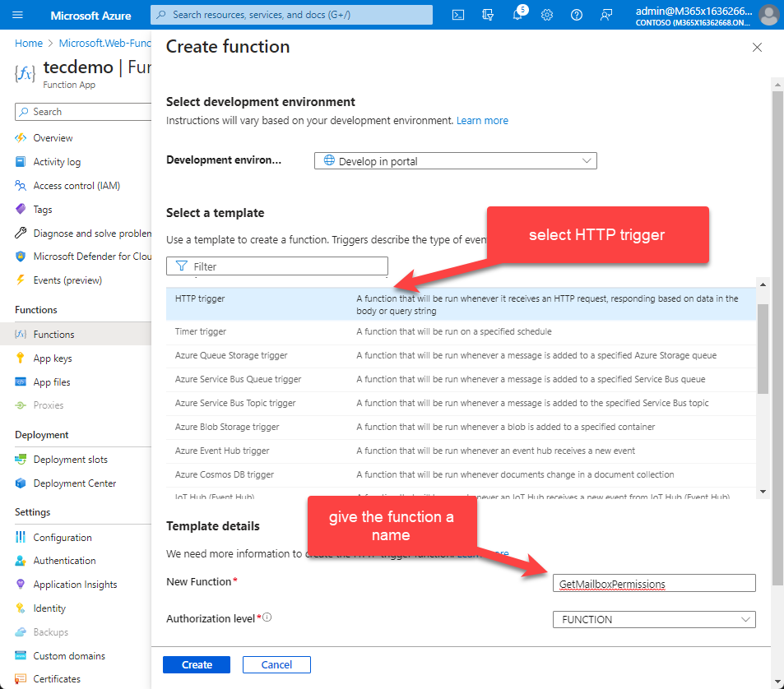The image size is (784, 689).
Task: Open the portal settings gear
Action: tap(547, 15)
